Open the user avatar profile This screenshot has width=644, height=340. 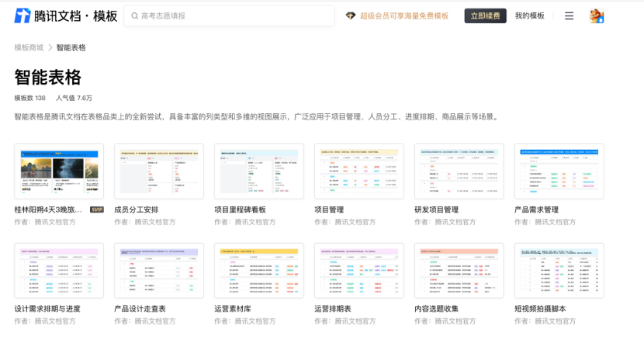pyautogui.click(x=596, y=16)
